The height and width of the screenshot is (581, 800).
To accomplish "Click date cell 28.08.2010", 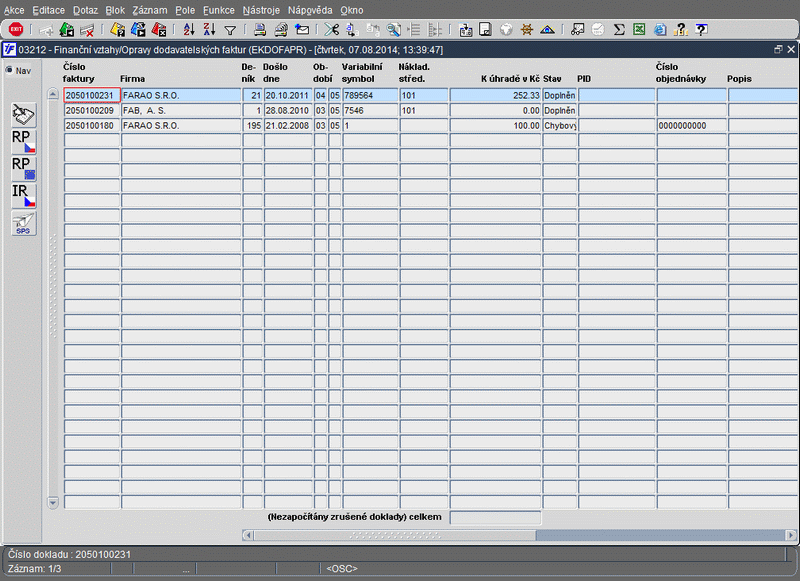I will coord(288,111).
